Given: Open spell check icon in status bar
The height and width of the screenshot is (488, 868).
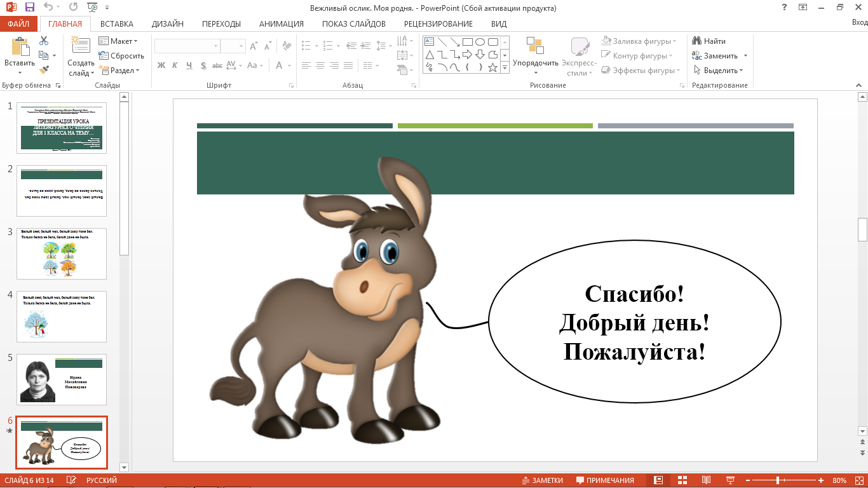Looking at the screenshot, I should click(71, 480).
